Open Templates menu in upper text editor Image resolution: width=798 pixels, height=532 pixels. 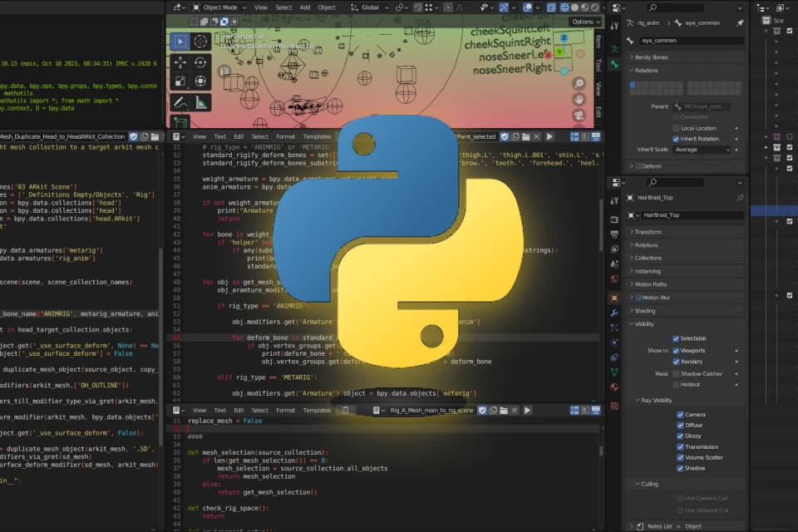click(317, 136)
